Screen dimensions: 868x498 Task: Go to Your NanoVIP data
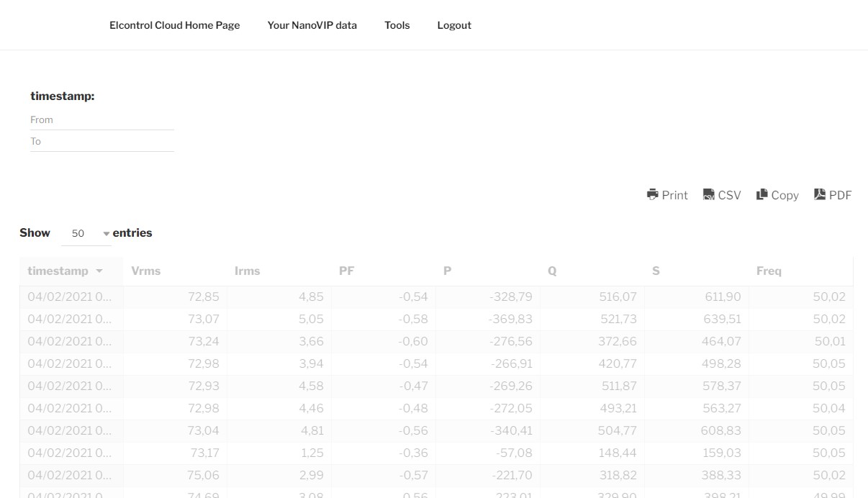[312, 25]
